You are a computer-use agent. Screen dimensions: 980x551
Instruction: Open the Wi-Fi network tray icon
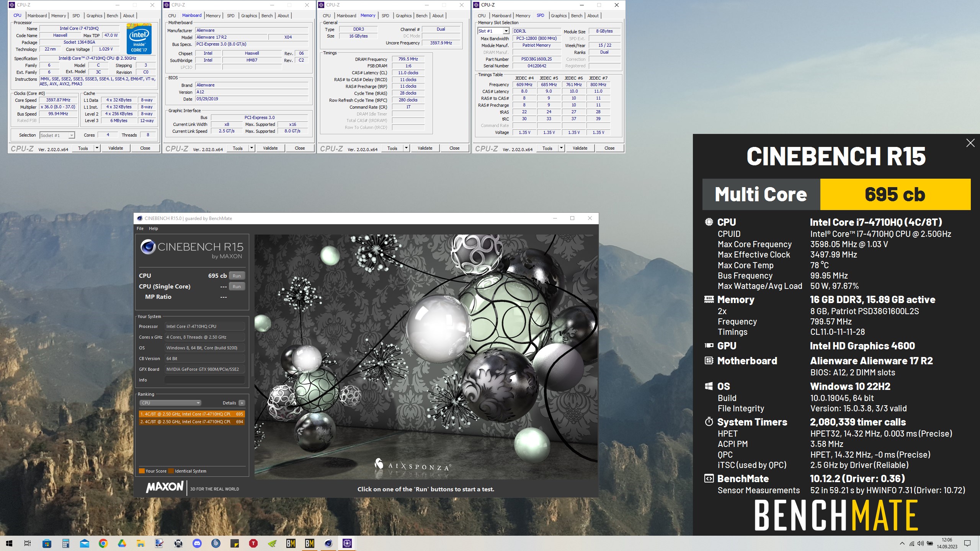click(x=912, y=543)
